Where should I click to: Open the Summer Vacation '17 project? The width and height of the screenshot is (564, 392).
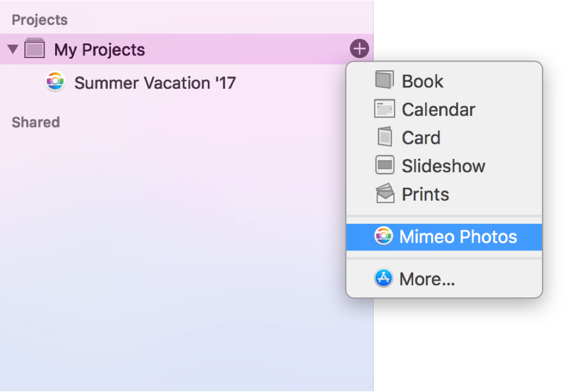[154, 82]
